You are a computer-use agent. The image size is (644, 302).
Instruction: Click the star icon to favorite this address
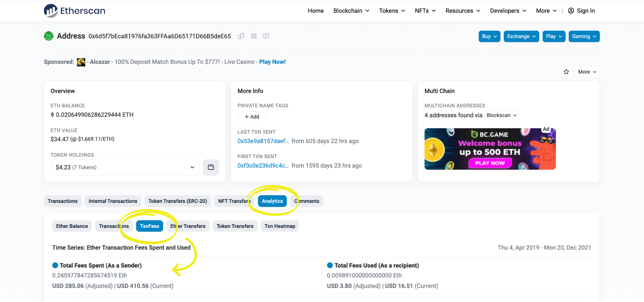click(x=566, y=71)
